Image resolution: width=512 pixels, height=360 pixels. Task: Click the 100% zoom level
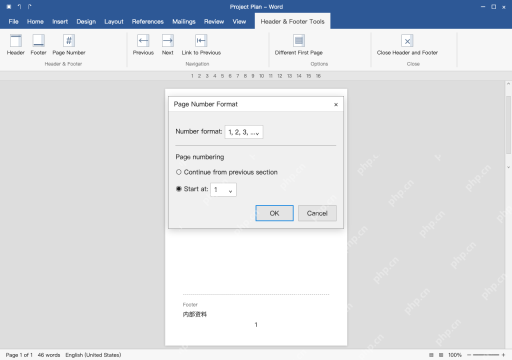pyautogui.click(x=455, y=355)
